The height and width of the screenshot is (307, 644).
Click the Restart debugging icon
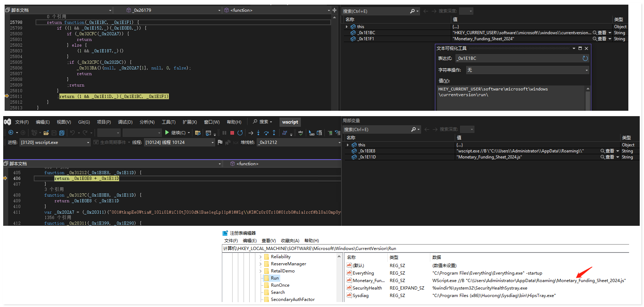pos(240,133)
